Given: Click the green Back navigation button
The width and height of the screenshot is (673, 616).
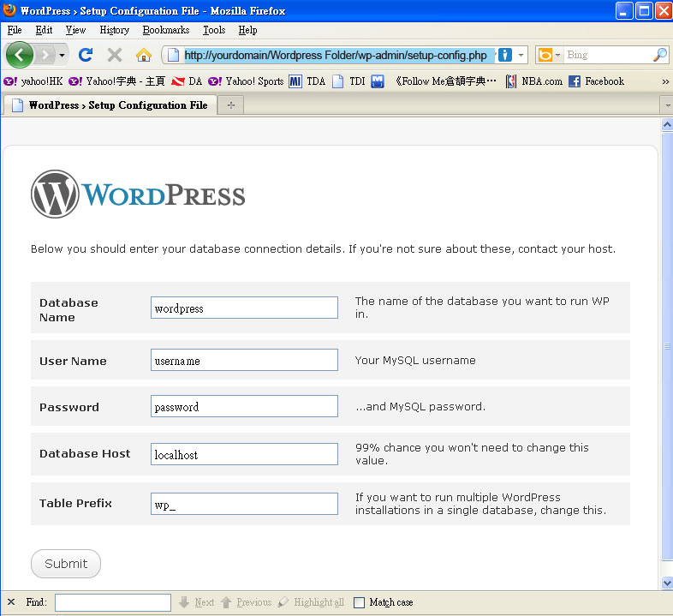Looking at the screenshot, I should coord(19,55).
